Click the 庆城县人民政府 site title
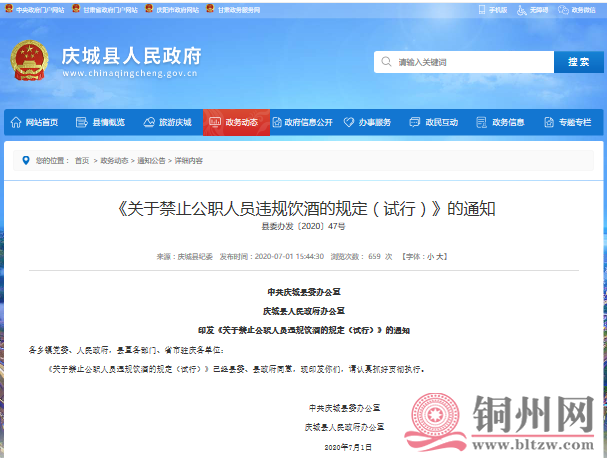This screenshot has height=458, width=607. 132,56
